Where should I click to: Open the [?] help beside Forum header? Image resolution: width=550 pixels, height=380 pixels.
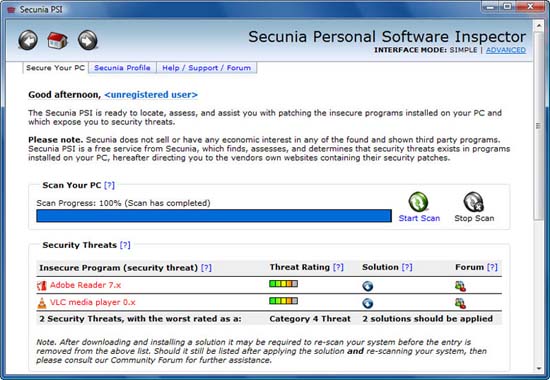click(x=492, y=267)
